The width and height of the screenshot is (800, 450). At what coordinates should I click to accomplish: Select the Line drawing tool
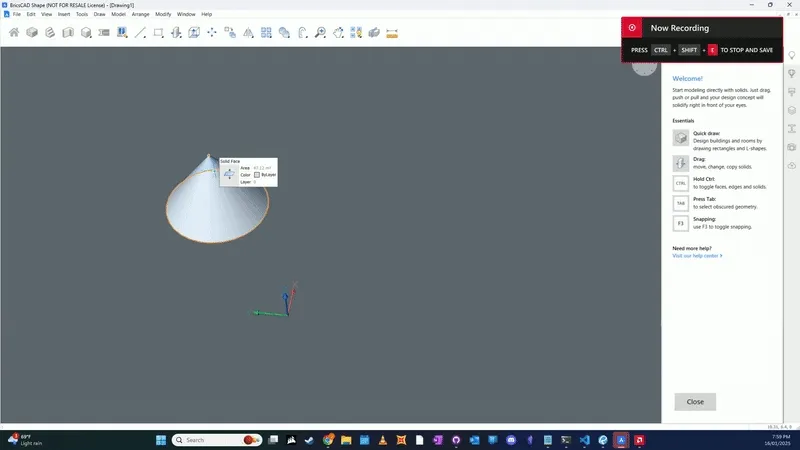pos(140,33)
